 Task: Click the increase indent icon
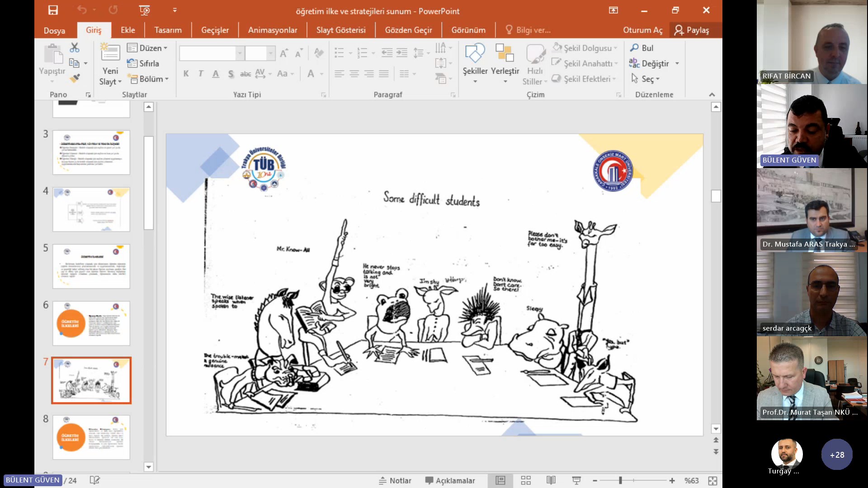click(x=402, y=53)
